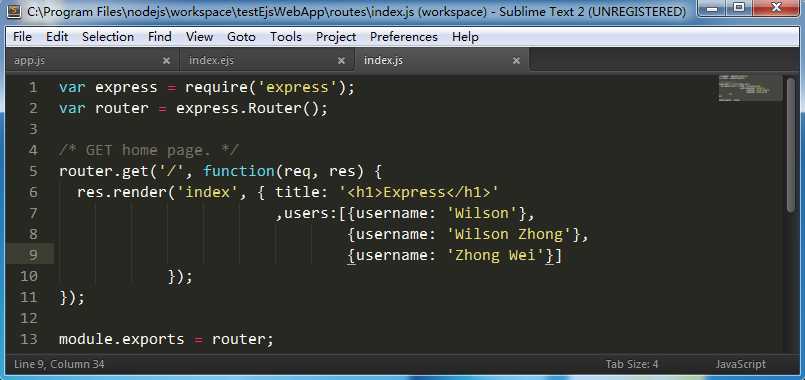This screenshot has height=380, width=805.
Task: Click line number 1 in the gutter
Action: 33,87
